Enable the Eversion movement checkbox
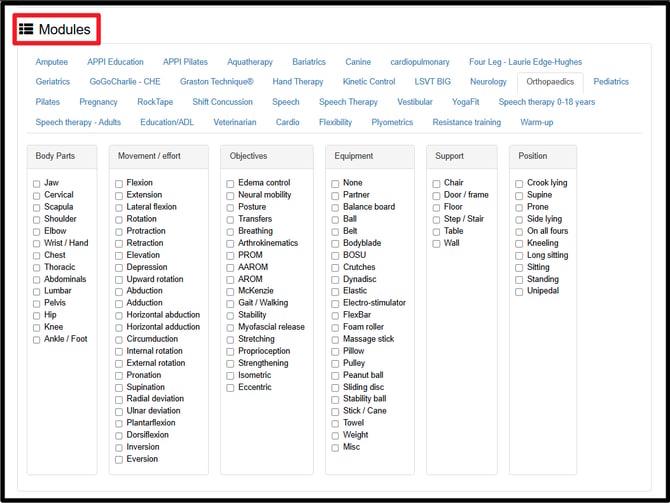670x503 pixels. [x=119, y=460]
